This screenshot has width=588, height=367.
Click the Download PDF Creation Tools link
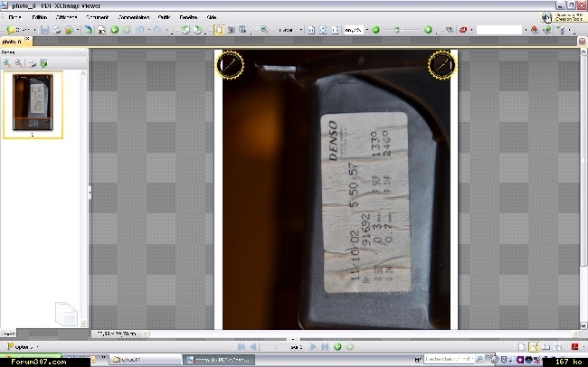point(563,17)
